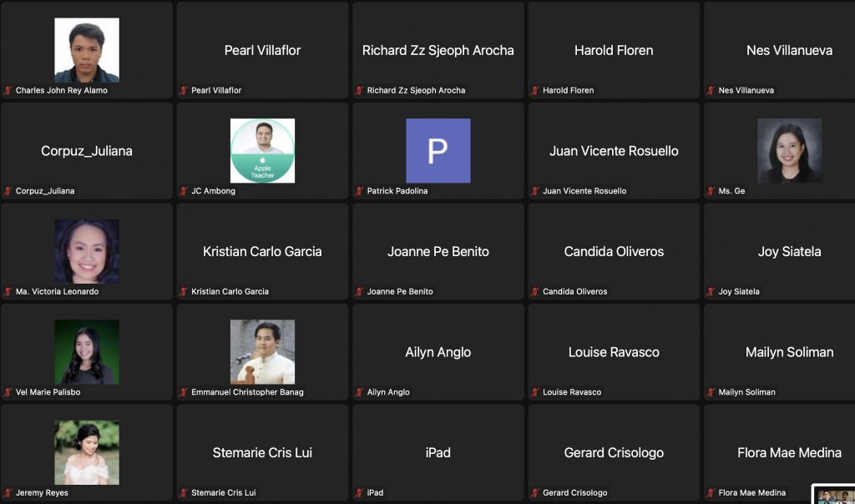Viewport: 855px width, 504px height.
Task: Click muted mic icon for Flora Mae Medina
Action: [x=711, y=493]
